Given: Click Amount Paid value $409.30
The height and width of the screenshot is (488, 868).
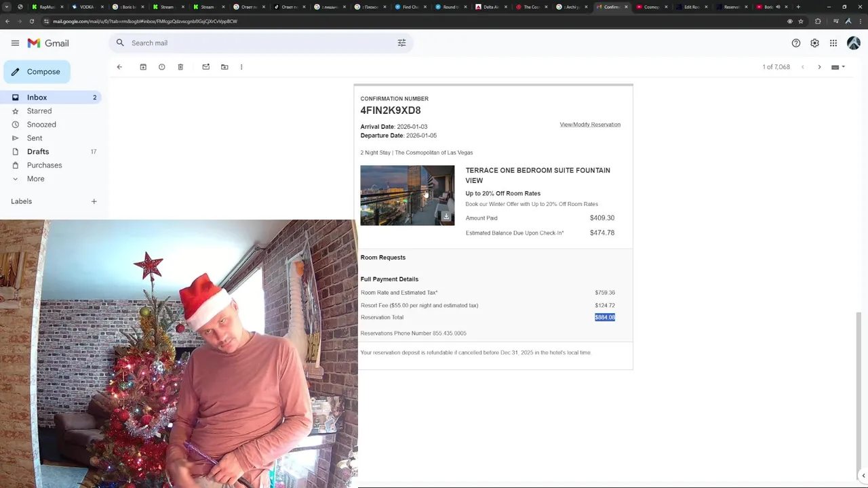Looking at the screenshot, I should coord(602,218).
